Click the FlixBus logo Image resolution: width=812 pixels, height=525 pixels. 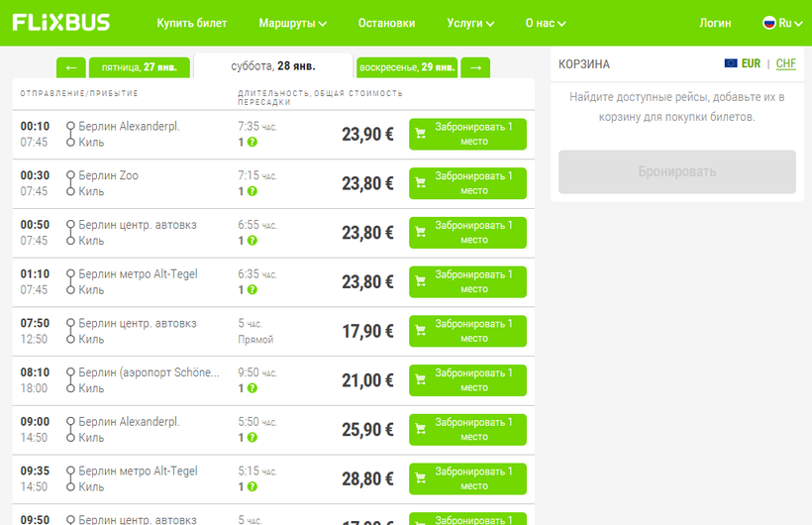61,23
